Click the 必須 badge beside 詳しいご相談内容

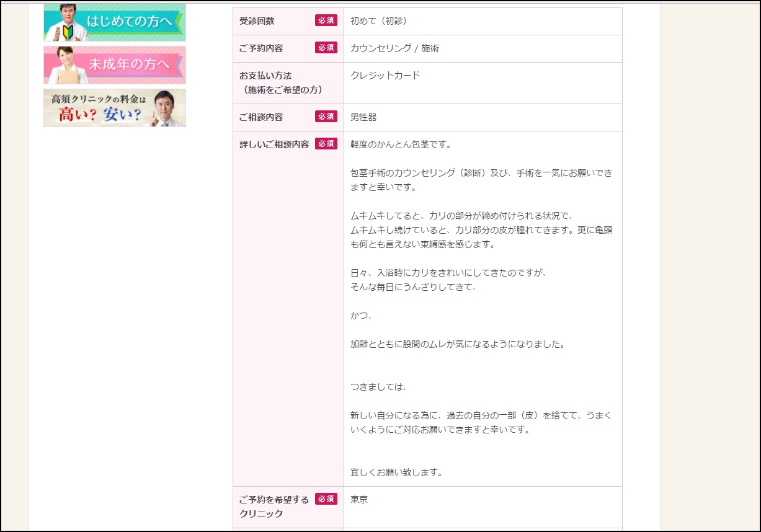pos(327,144)
